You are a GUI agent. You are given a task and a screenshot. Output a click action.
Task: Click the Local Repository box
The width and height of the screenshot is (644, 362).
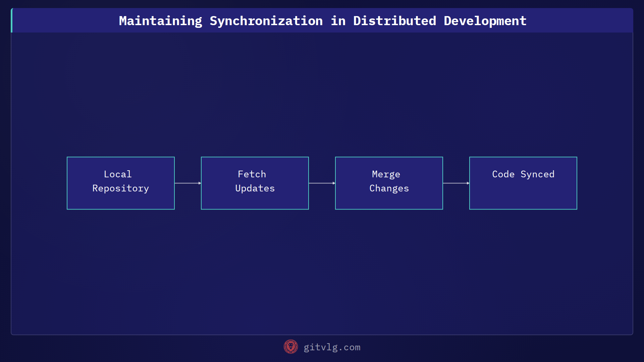pos(121,183)
